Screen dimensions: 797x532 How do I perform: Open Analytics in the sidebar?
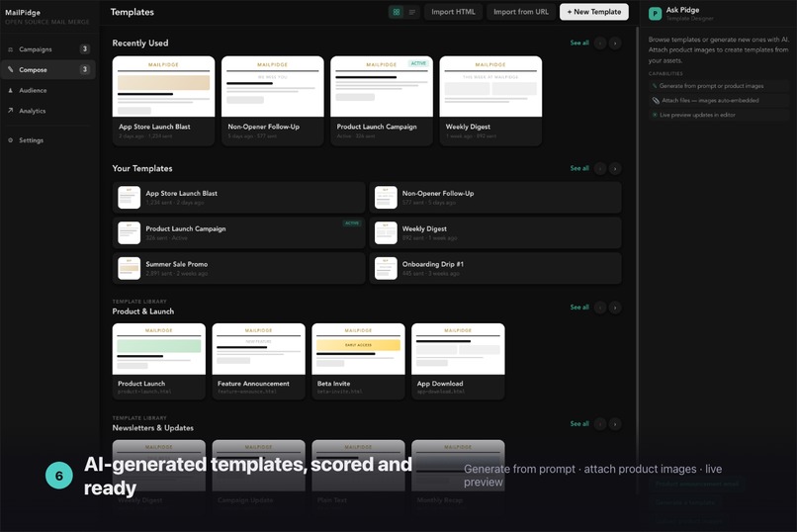tap(48, 111)
